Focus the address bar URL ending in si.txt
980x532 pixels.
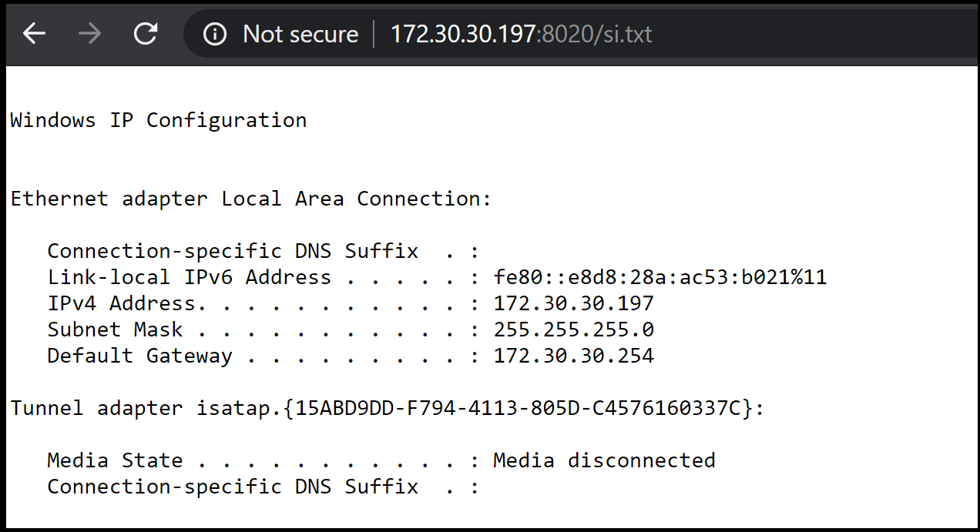[x=522, y=34]
